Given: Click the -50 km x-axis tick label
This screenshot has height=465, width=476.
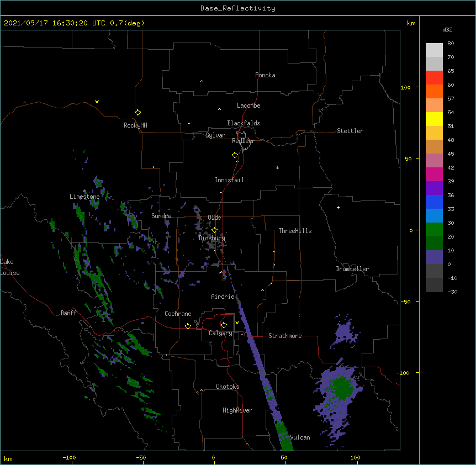Looking at the screenshot, I should (141, 457).
